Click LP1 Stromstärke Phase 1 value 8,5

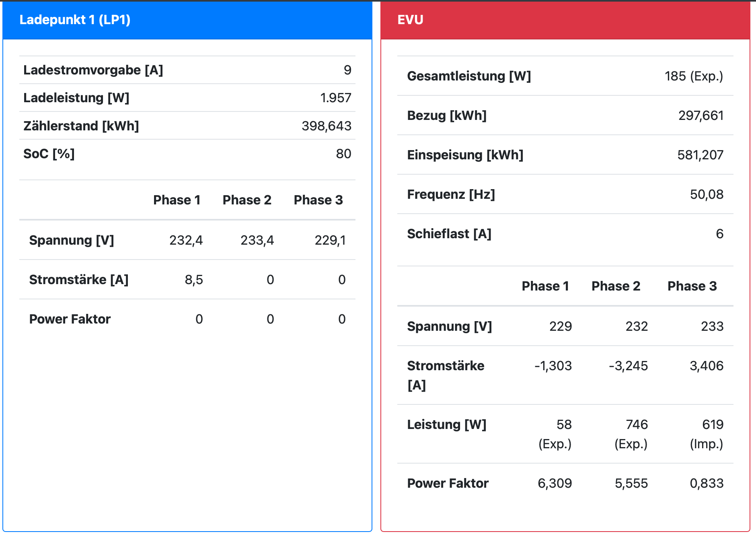click(x=194, y=280)
